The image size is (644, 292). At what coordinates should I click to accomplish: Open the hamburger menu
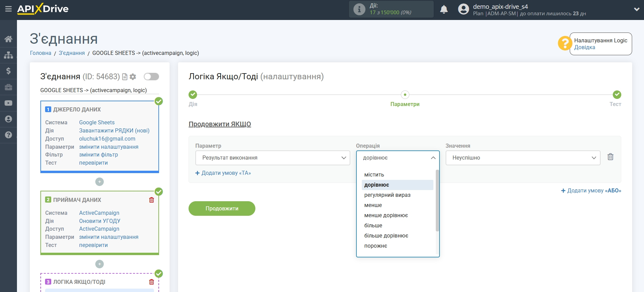[8, 9]
